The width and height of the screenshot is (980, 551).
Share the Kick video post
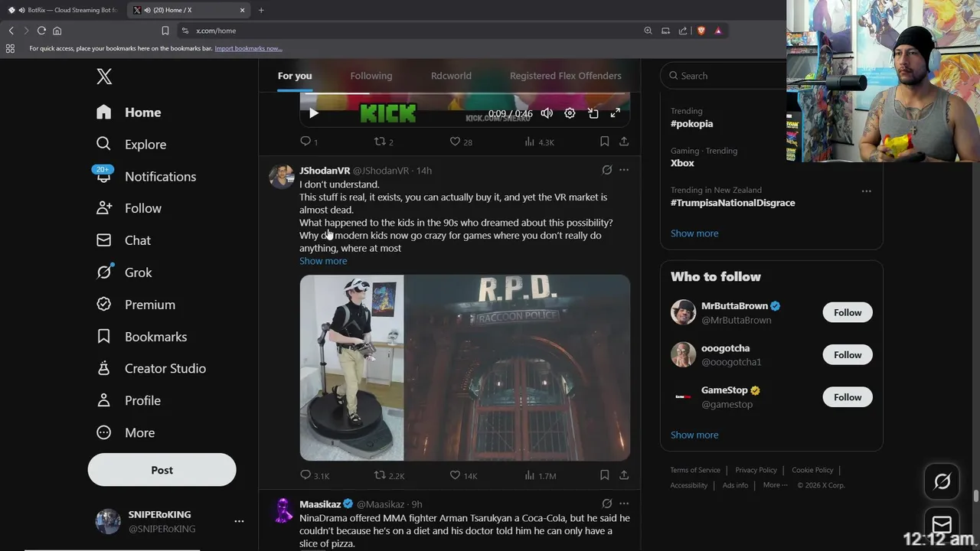tap(624, 142)
